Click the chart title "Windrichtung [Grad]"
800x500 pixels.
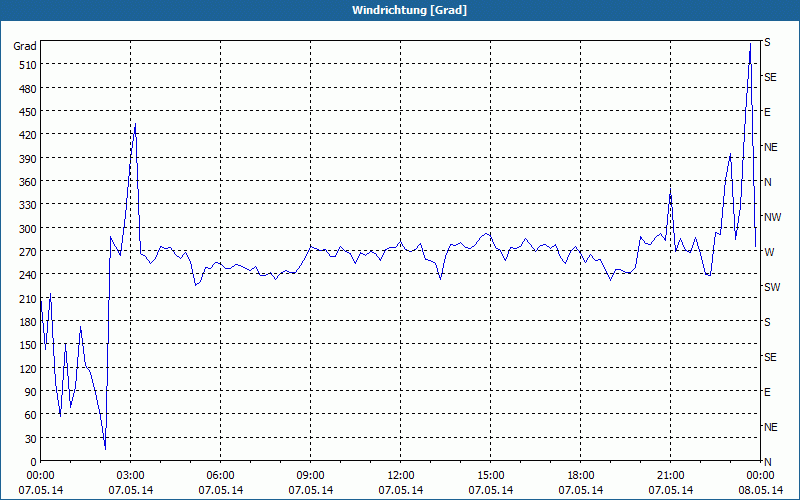coord(409,10)
